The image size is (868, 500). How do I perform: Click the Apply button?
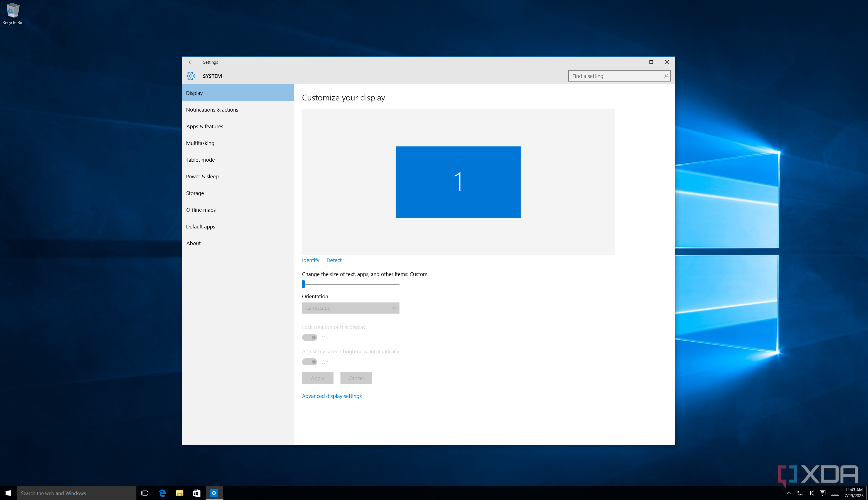[x=317, y=378]
